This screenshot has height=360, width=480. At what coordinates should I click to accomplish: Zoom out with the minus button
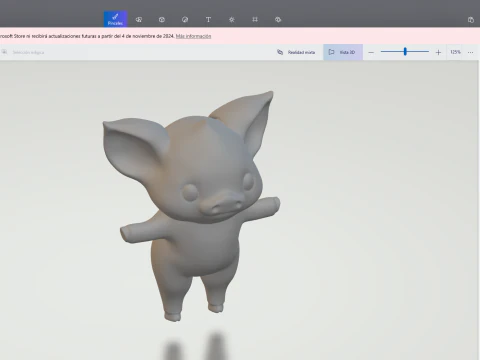(x=371, y=52)
